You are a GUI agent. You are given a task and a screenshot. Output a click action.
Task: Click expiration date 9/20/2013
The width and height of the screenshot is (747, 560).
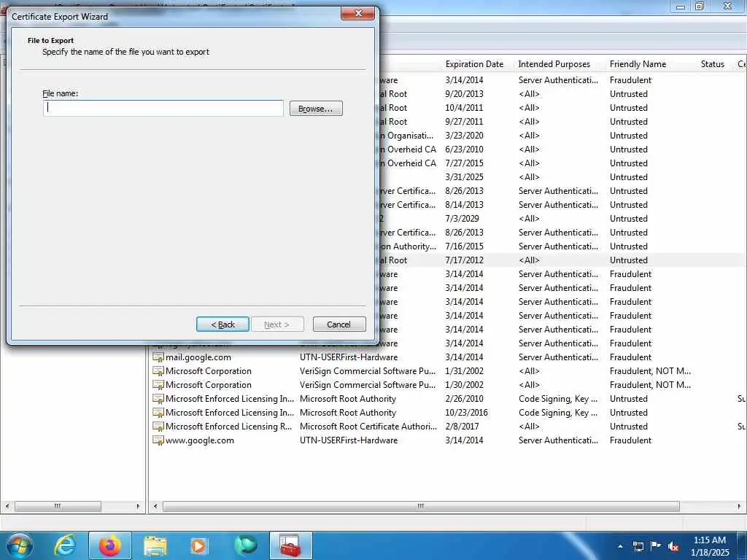464,94
